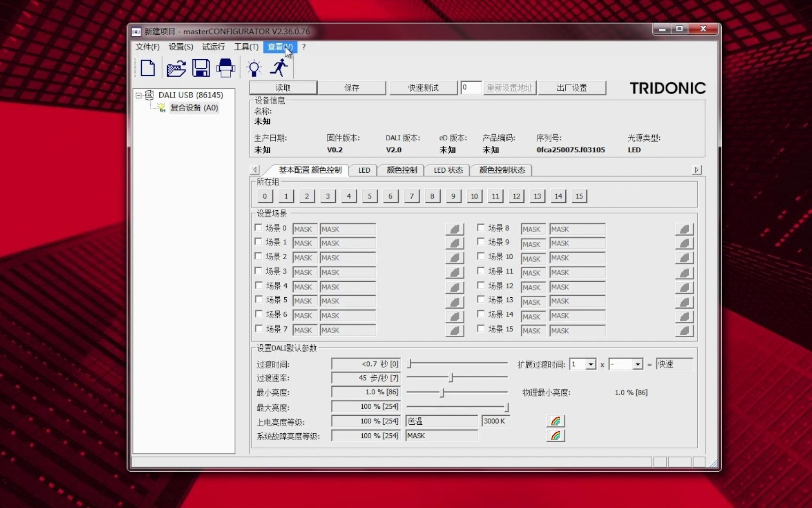The height and width of the screenshot is (508, 812).
Task: Collapse the DALI USB (86145) tree node
Action: coord(139,95)
